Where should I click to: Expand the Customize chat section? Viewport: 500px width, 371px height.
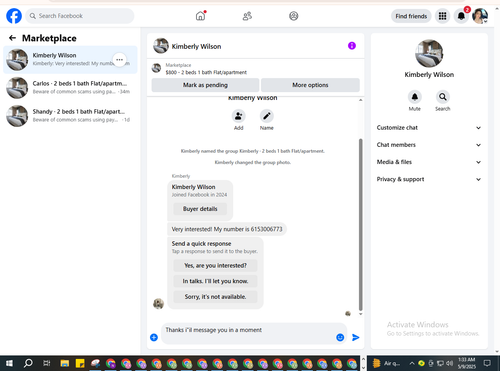click(429, 128)
